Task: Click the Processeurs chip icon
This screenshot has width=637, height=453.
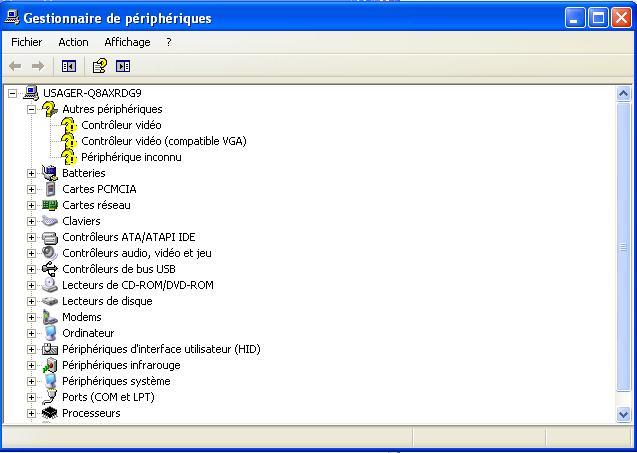Action: (x=50, y=413)
